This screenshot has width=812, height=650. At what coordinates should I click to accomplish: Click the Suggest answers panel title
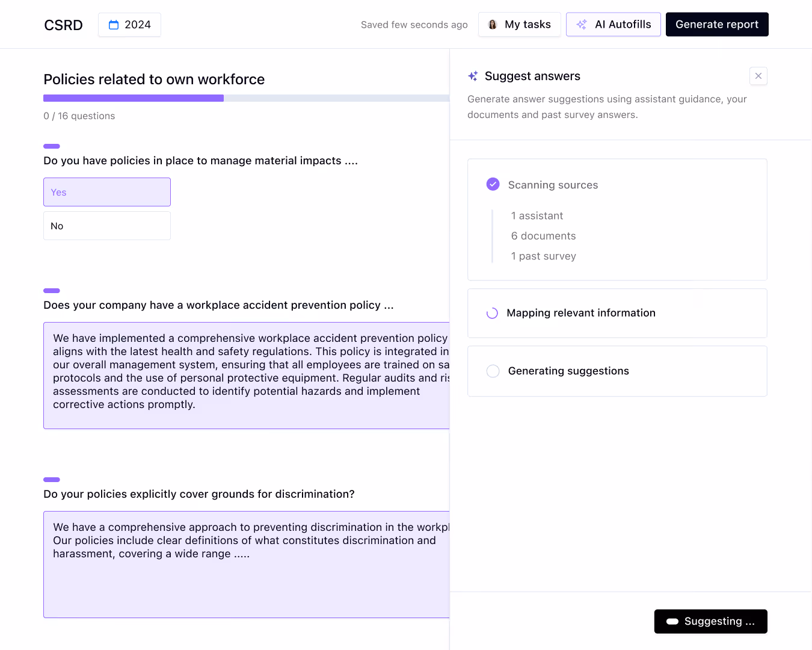[532, 76]
